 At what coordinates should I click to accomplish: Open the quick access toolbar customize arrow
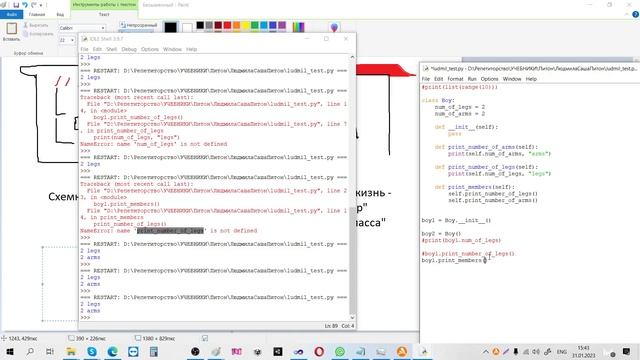[41, 5]
